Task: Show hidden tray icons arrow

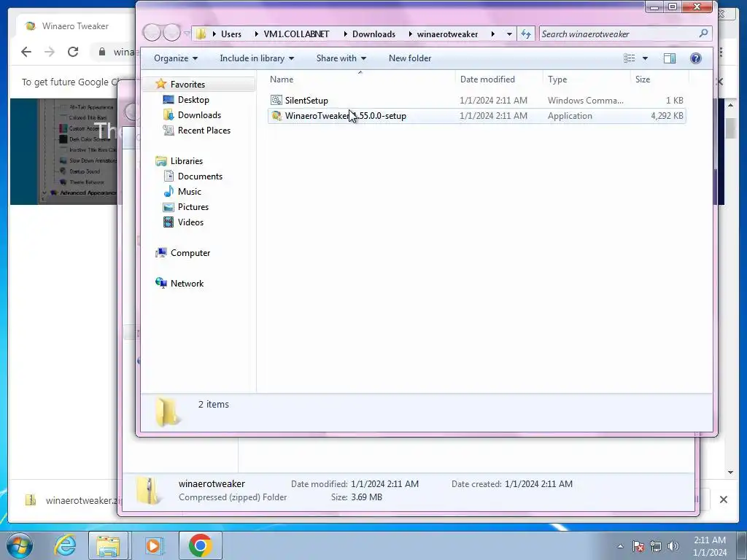Action: pos(620,546)
